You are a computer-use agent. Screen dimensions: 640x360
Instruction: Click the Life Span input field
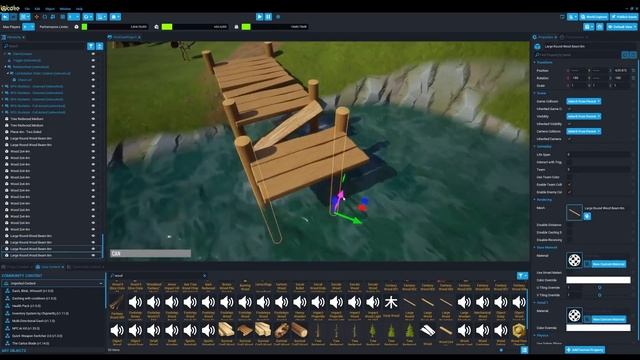pyautogui.click(x=598, y=155)
